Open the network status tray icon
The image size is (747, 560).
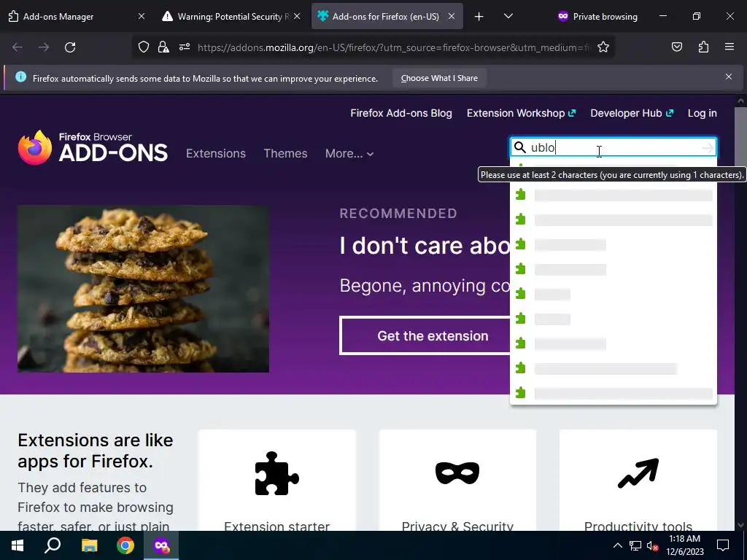click(635, 545)
